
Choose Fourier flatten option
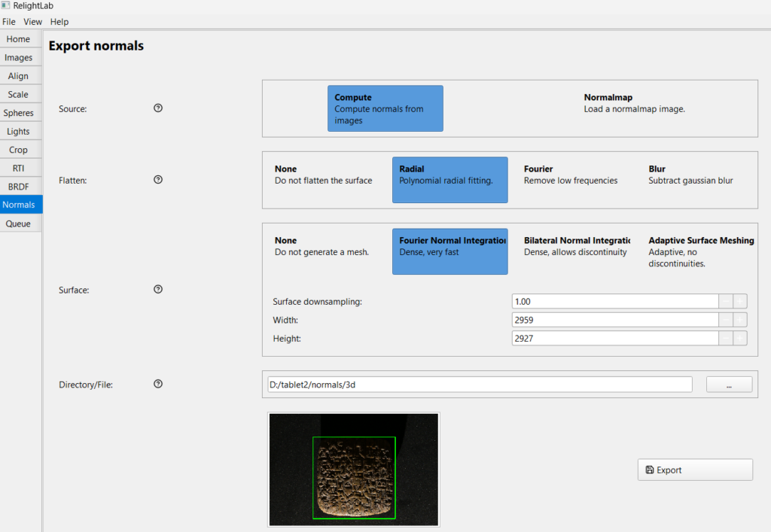[x=571, y=175]
